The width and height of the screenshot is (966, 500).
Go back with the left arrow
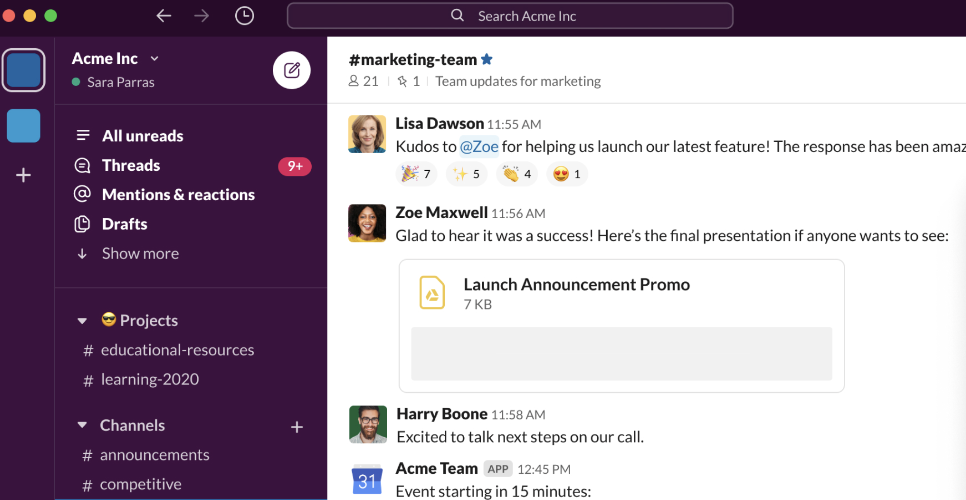point(163,16)
